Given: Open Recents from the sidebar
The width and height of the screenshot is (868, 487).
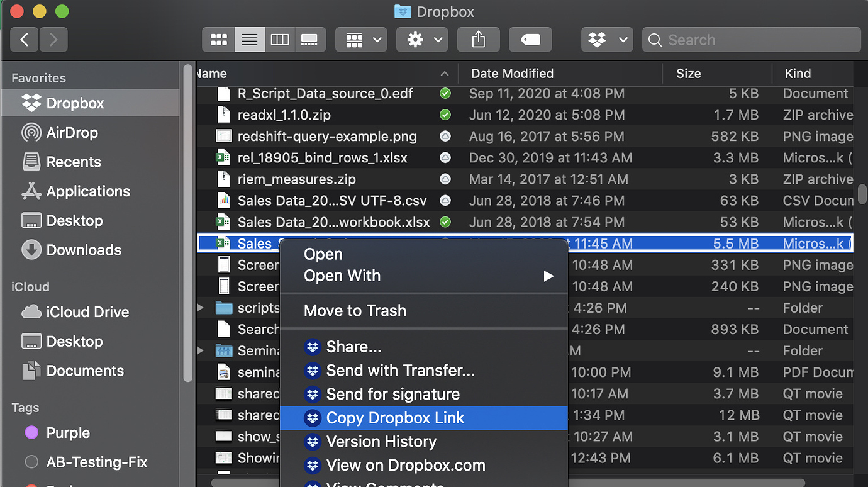Looking at the screenshot, I should [x=90, y=162].
